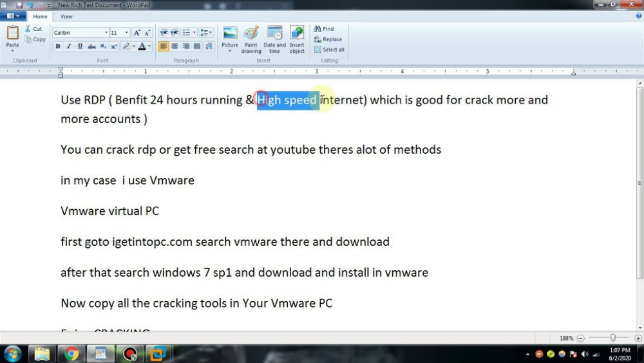Click the 188% zoom level text

[566, 339]
